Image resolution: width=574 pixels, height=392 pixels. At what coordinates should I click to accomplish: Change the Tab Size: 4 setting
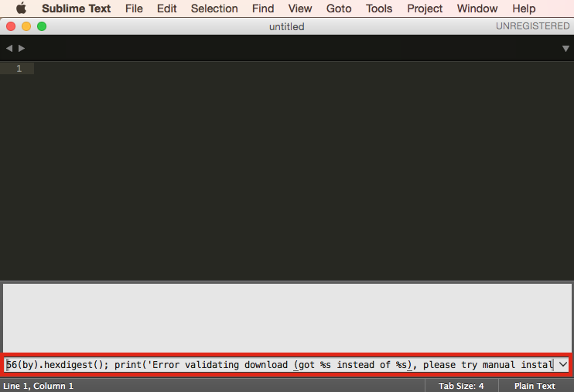pyautogui.click(x=461, y=386)
